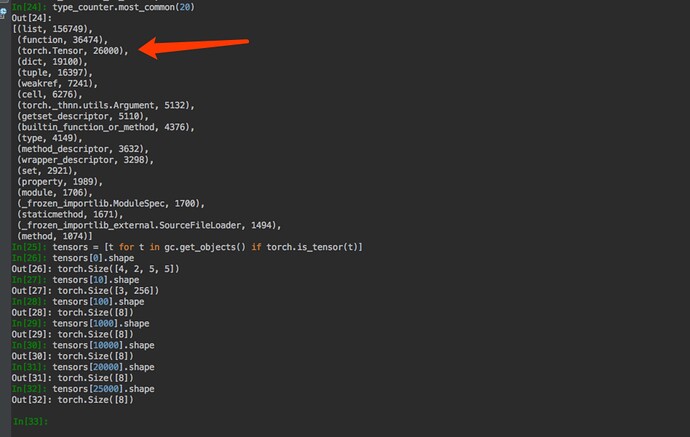Click the empty In[33] input prompt

(30, 421)
